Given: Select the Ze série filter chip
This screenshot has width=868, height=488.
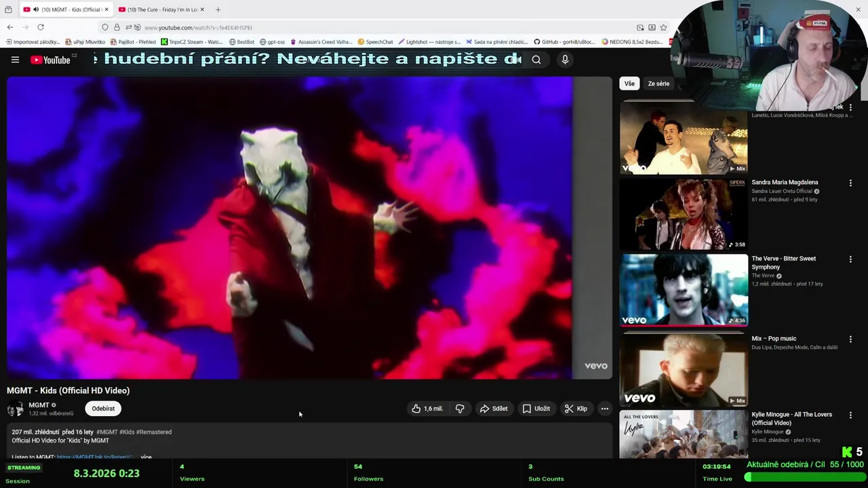Looking at the screenshot, I should pos(658,83).
